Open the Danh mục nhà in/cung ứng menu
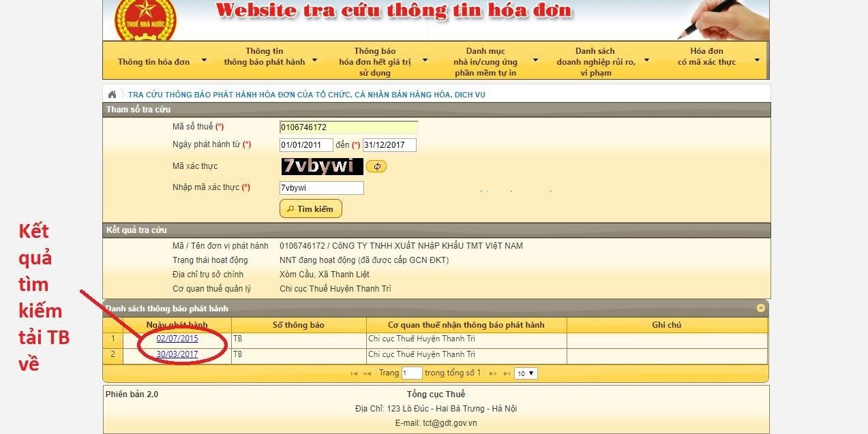 (485, 60)
